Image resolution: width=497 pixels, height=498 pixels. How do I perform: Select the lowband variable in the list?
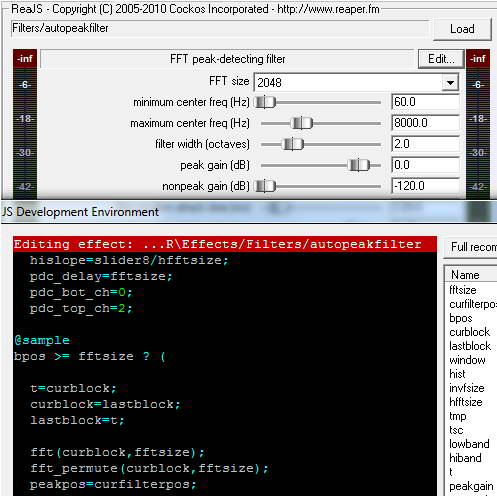click(x=469, y=444)
